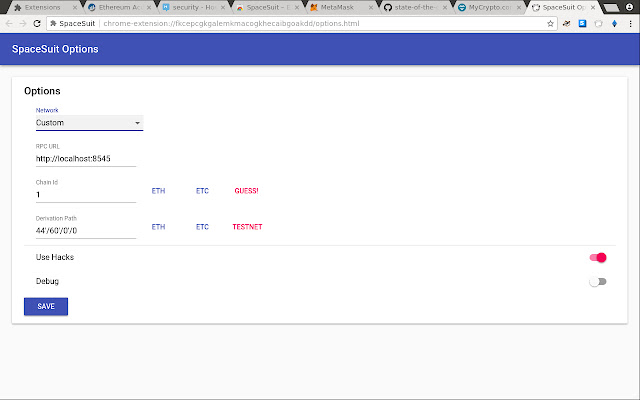The height and width of the screenshot is (400, 640).
Task: Open the Chrome three-dot menu
Action: (x=631, y=24)
